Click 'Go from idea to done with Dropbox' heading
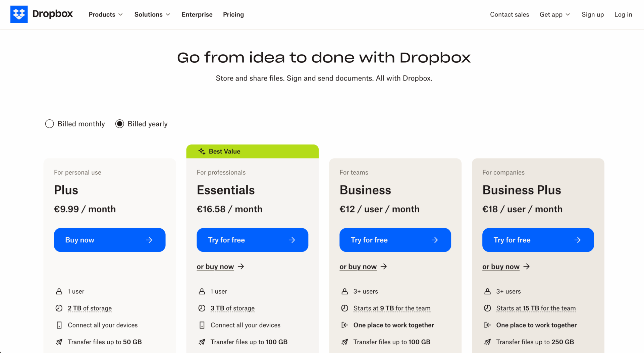644x353 pixels. 324,58
